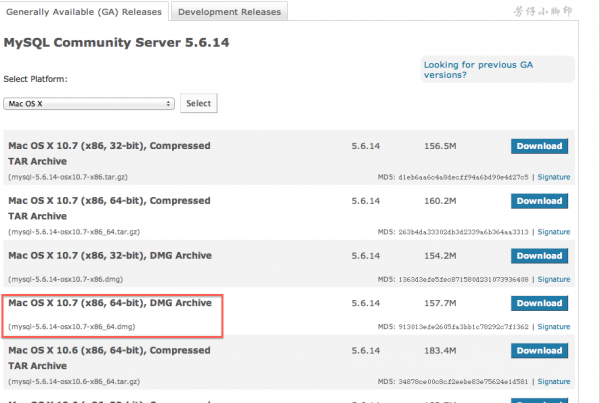
Task: Click filename (mysql-5.6.14-osx10.7-x86_64.tar.gz)
Action: [x=74, y=232]
